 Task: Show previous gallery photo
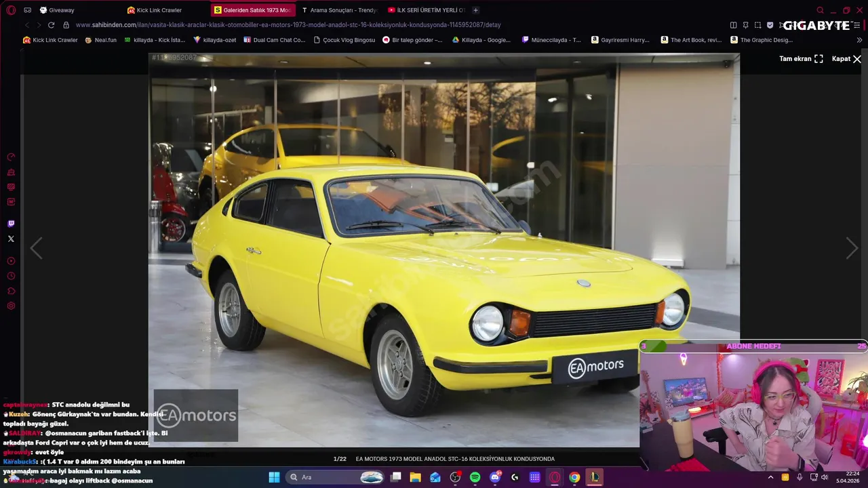click(x=36, y=248)
